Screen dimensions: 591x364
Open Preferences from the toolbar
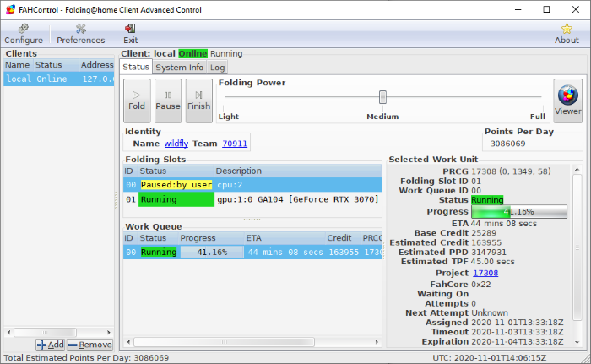click(x=81, y=34)
